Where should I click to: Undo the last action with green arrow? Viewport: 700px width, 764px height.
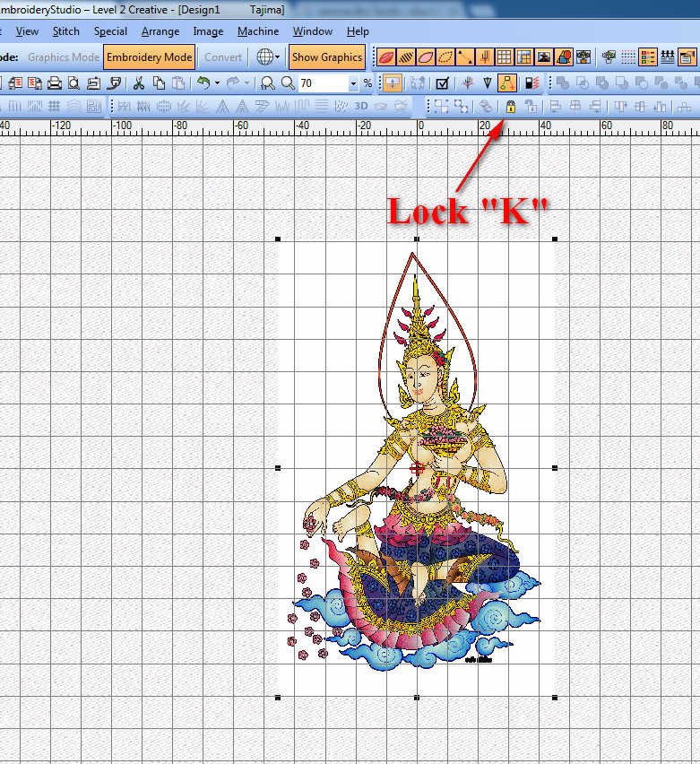[203, 83]
